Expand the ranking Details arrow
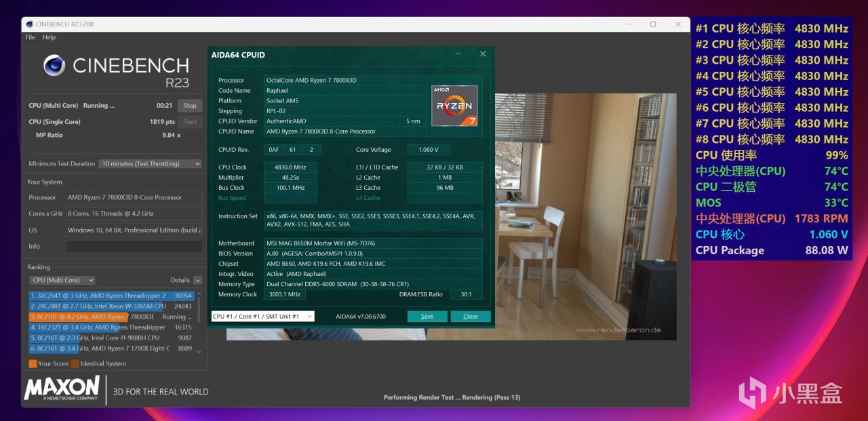Viewport: 868px width, 421px height. [197, 280]
